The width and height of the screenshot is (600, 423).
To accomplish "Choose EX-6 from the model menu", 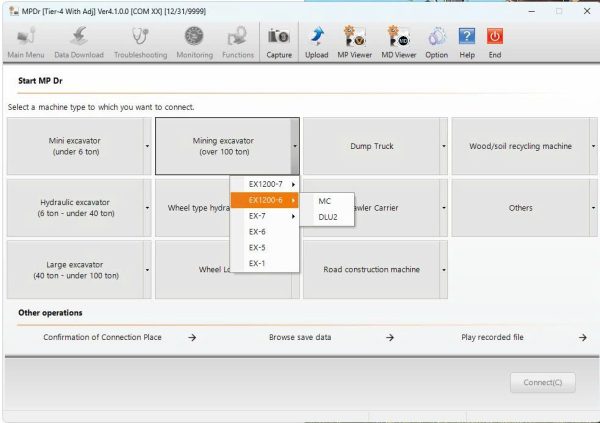I will tap(264, 232).
